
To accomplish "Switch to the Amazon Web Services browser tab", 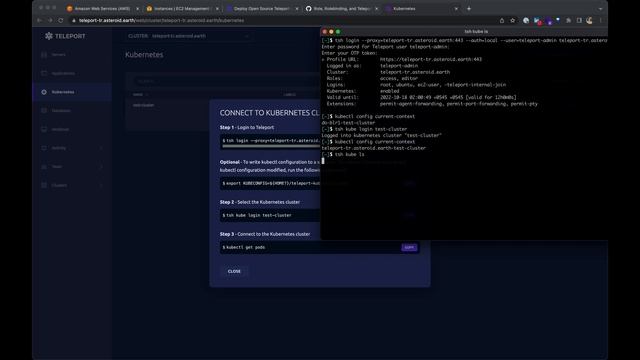I will click(x=102, y=9).
